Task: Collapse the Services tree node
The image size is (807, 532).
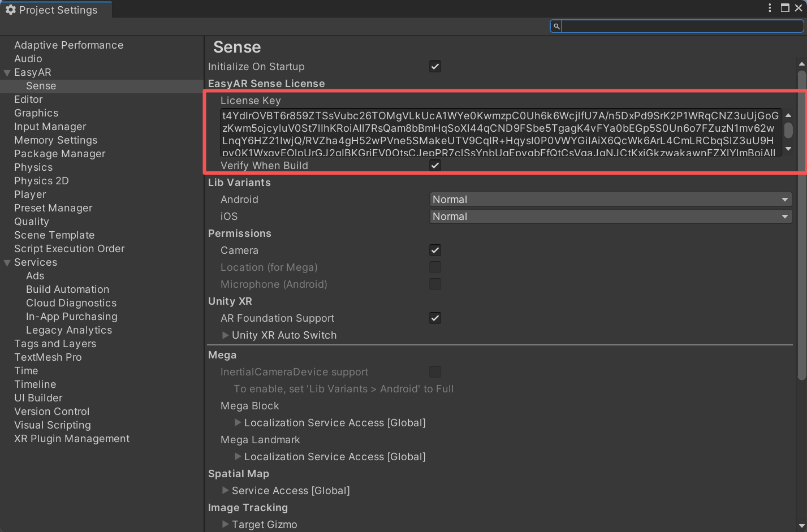Action: [7, 263]
